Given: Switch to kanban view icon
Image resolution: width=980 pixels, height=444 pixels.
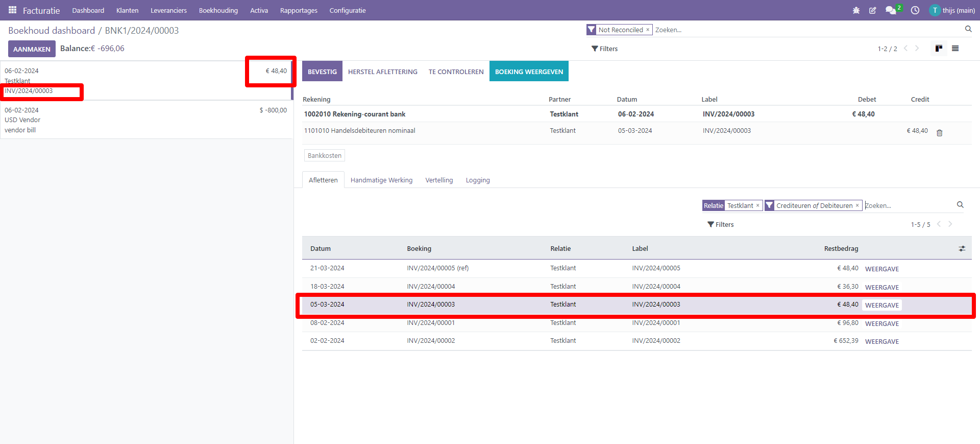Looking at the screenshot, I should [x=939, y=49].
